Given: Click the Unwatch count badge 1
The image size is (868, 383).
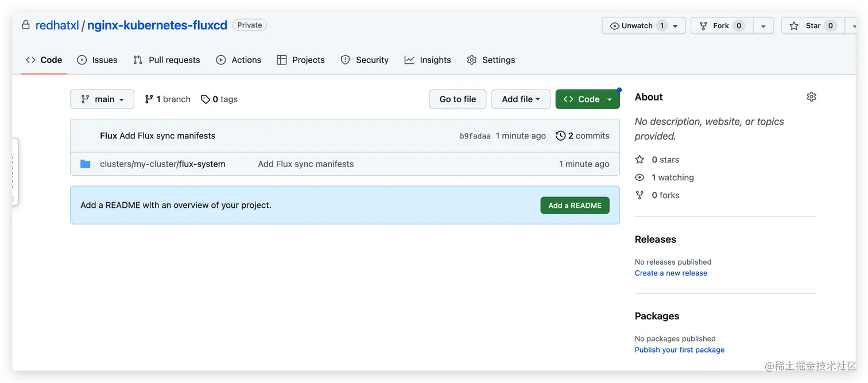Looking at the screenshot, I should [x=662, y=26].
